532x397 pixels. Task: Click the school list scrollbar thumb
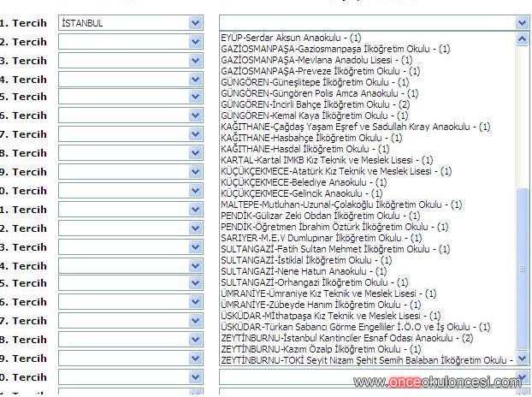coord(523,270)
